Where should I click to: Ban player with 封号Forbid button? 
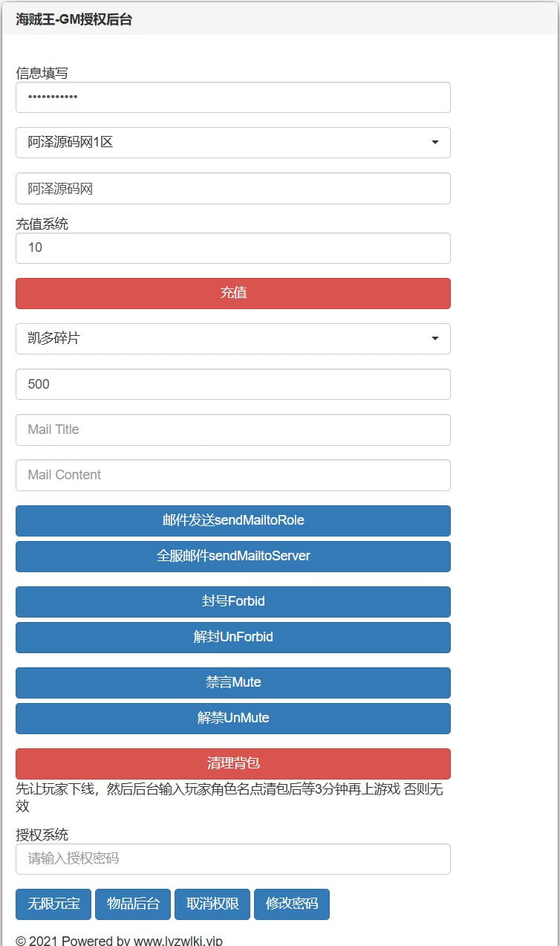point(232,602)
